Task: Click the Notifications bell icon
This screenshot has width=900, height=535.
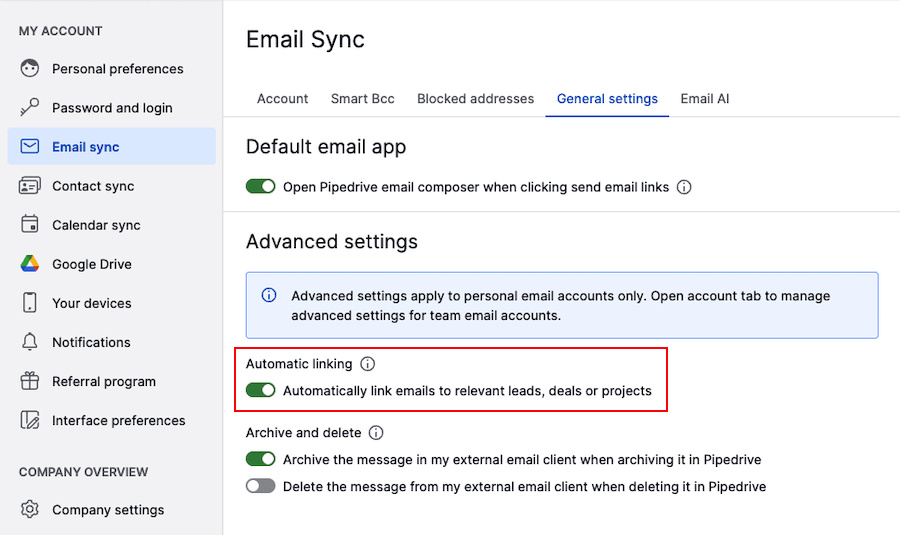Action: [30, 342]
